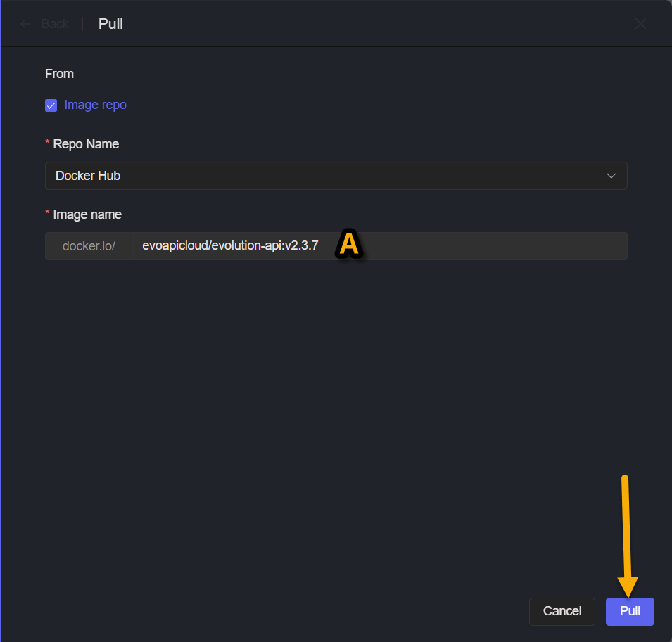Screen dimensions: 672x642
Task: Click the Cancel button
Action: tap(562, 611)
